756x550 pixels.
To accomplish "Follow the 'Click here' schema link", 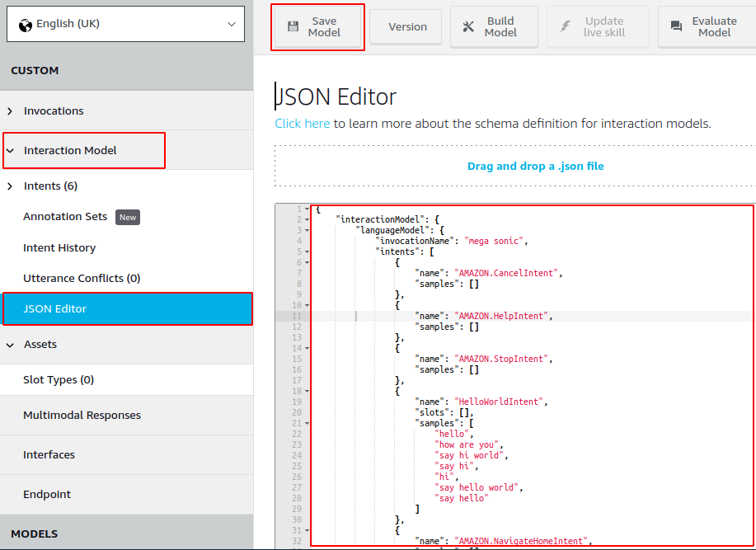I will coord(302,124).
